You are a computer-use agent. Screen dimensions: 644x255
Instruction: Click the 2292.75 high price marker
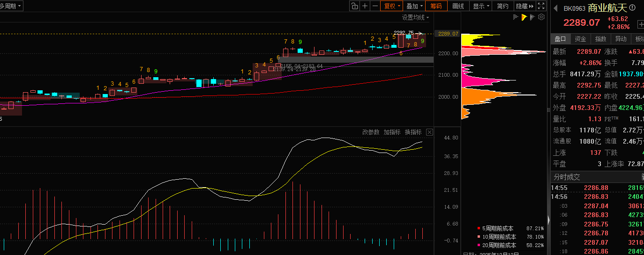point(404,33)
